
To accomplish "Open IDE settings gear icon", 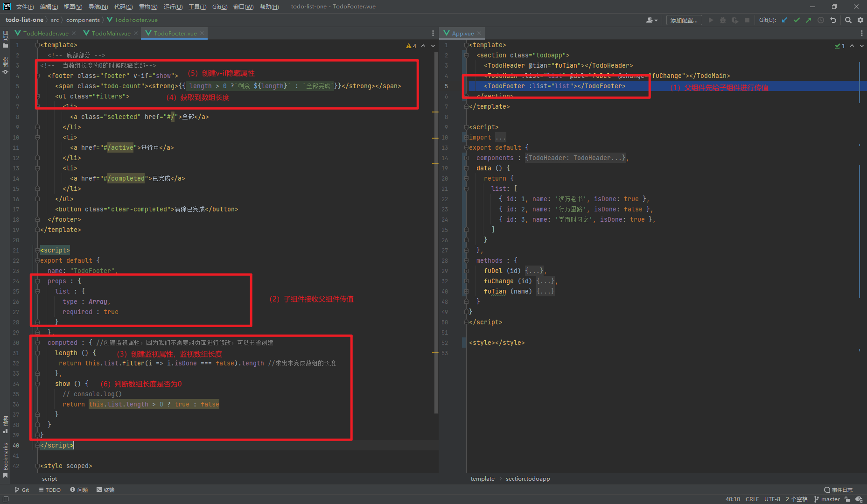I will [860, 20].
